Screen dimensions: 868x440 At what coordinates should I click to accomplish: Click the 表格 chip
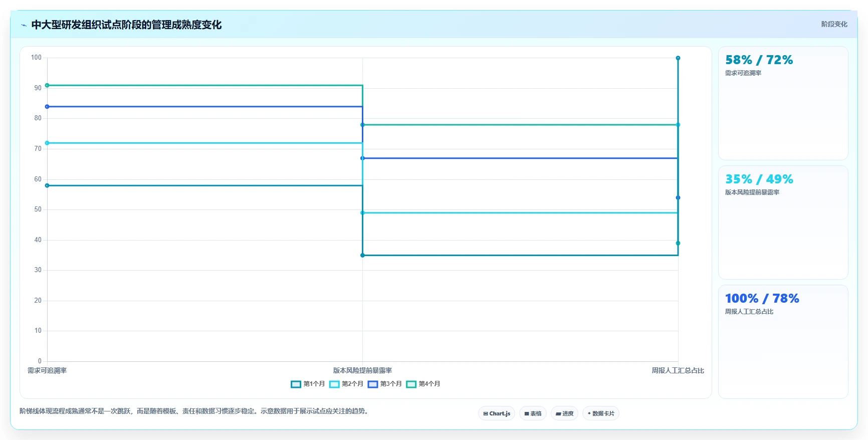click(533, 413)
